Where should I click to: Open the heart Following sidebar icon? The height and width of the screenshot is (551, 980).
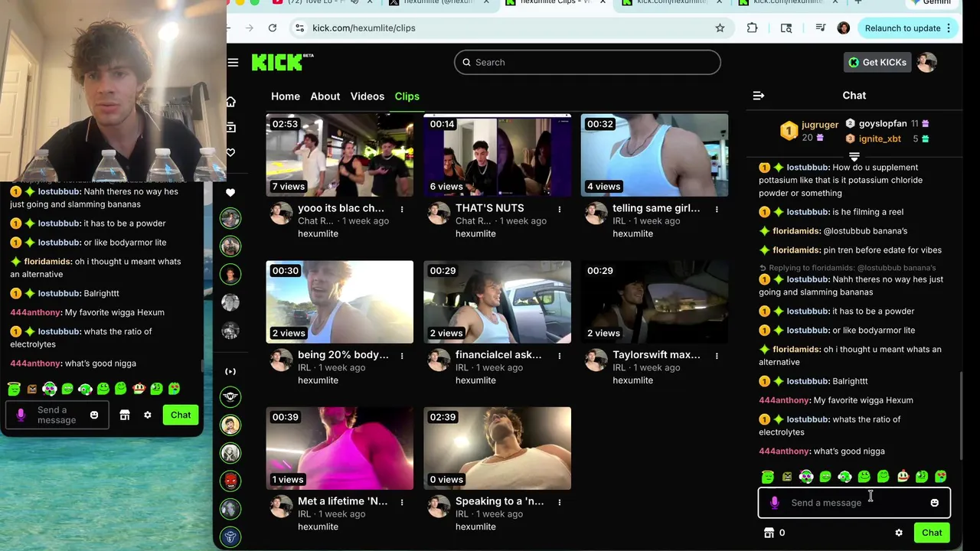(230, 152)
